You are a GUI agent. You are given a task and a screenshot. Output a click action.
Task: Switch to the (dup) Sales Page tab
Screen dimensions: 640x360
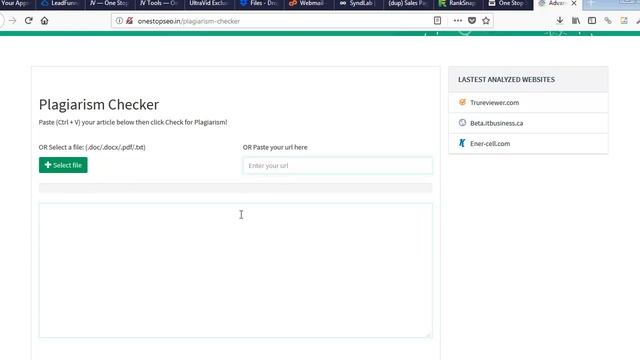[408, 4]
